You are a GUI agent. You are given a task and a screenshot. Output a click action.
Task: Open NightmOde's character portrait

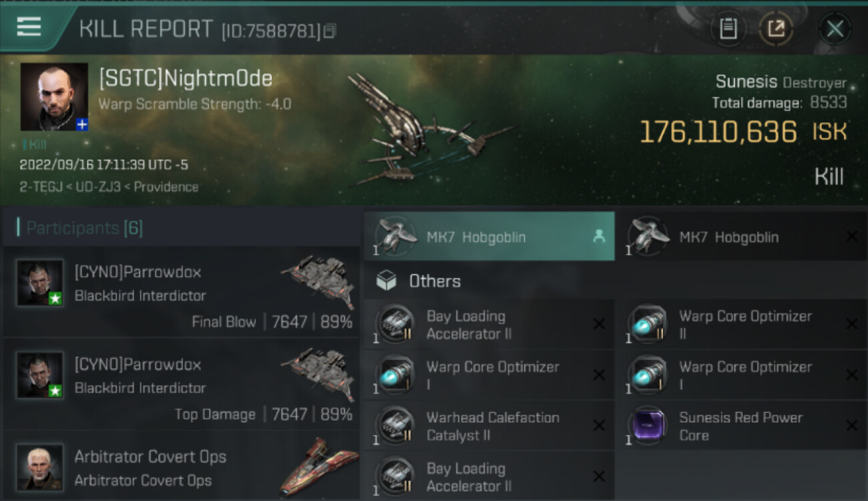(x=54, y=97)
